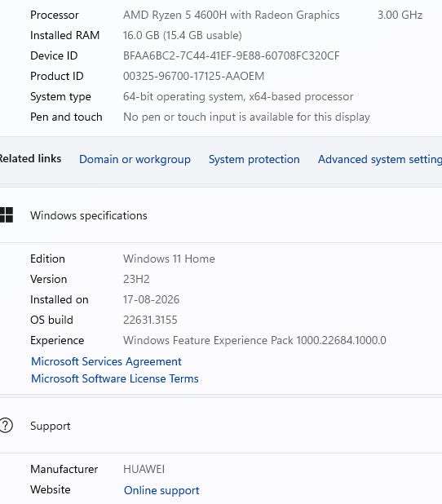
Task: Click the Experience pack version text
Action: coord(254,340)
